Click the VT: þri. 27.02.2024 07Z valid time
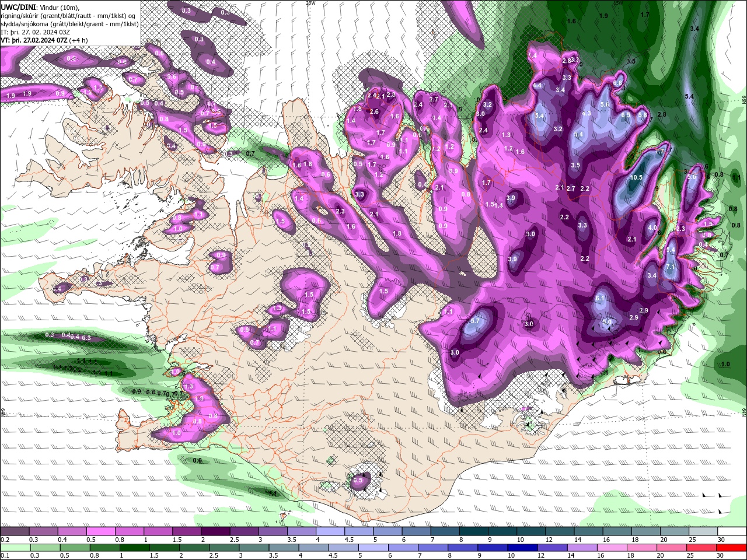 click(34, 40)
